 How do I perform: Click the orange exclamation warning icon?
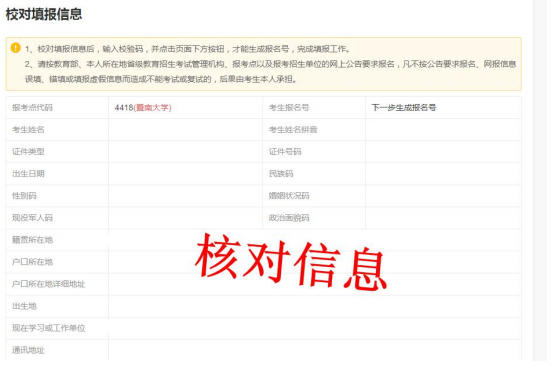point(16,48)
